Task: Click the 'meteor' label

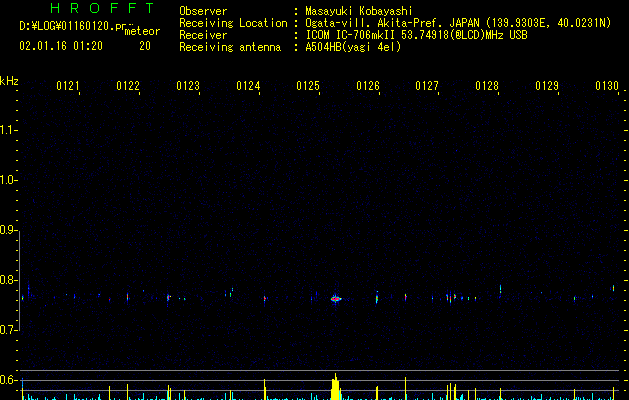Action: point(142,31)
